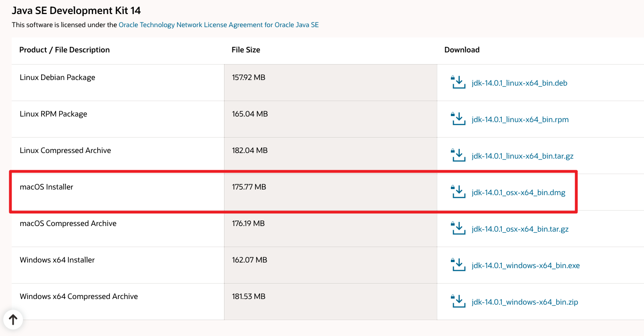Download jdk-14.0.1_linux-x64_bin.deb
The height and width of the screenshot is (336, 644).
(x=520, y=83)
